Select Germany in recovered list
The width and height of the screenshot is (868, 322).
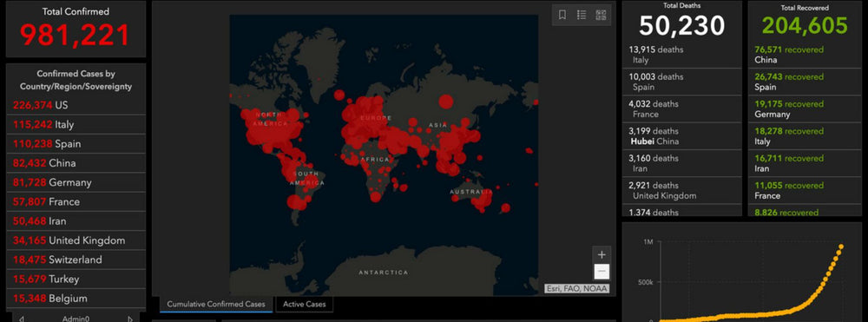pyautogui.click(x=803, y=109)
